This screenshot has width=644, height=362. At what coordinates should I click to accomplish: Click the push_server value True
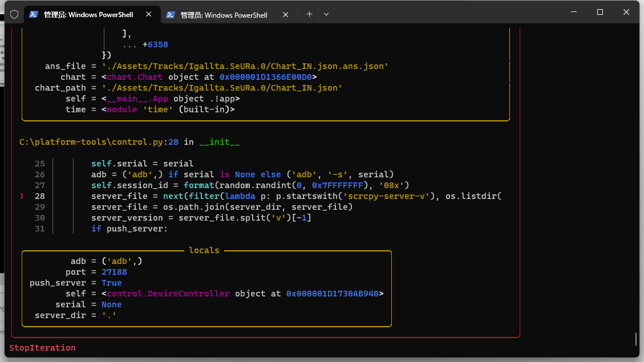[x=112, y=283]
